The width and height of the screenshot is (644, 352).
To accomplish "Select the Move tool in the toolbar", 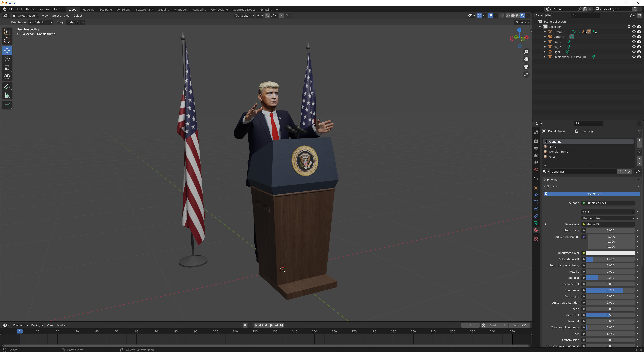I will [x=7, y=50].
